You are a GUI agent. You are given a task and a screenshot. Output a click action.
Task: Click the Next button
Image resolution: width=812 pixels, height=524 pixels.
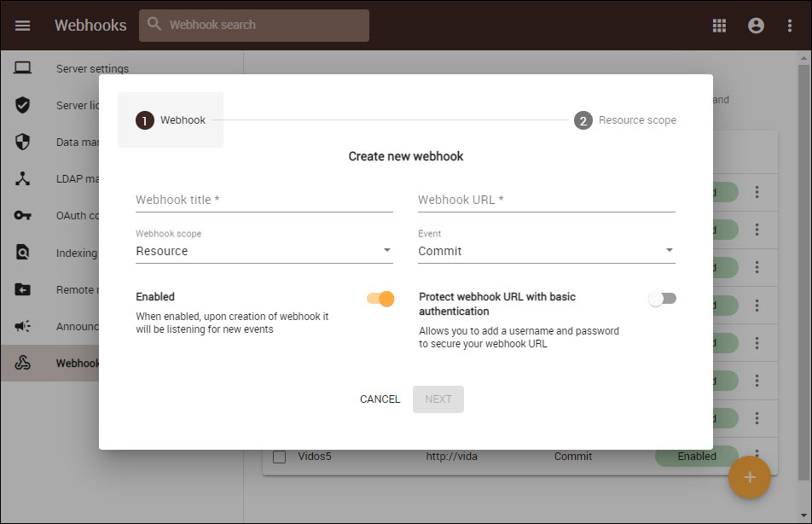[x=438, y=399]
